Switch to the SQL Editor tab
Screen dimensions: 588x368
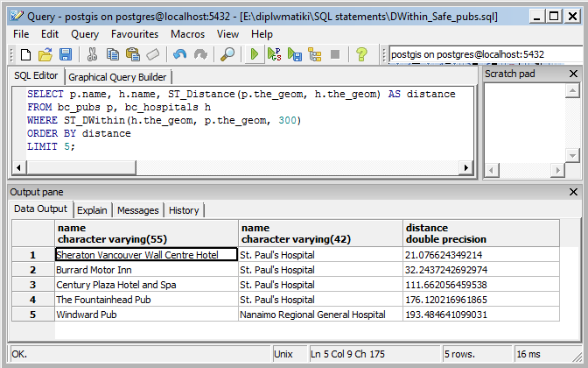[x=36, y=75]
